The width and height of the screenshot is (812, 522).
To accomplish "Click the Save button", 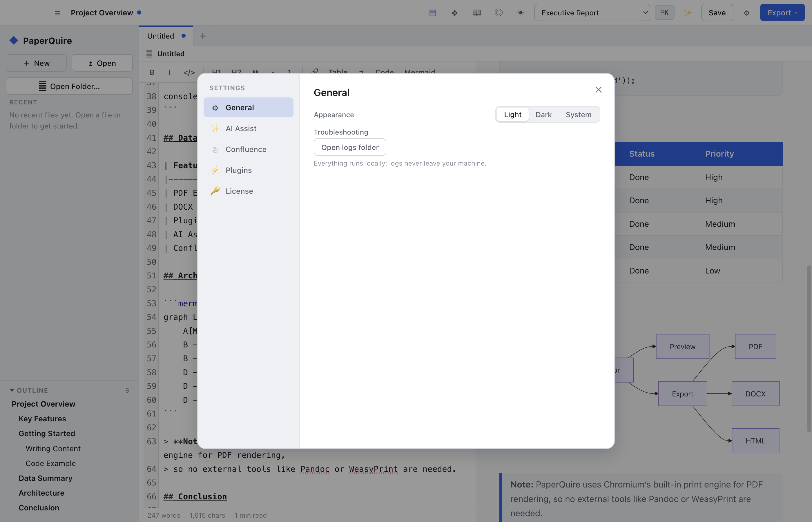I will coord(717,13).
